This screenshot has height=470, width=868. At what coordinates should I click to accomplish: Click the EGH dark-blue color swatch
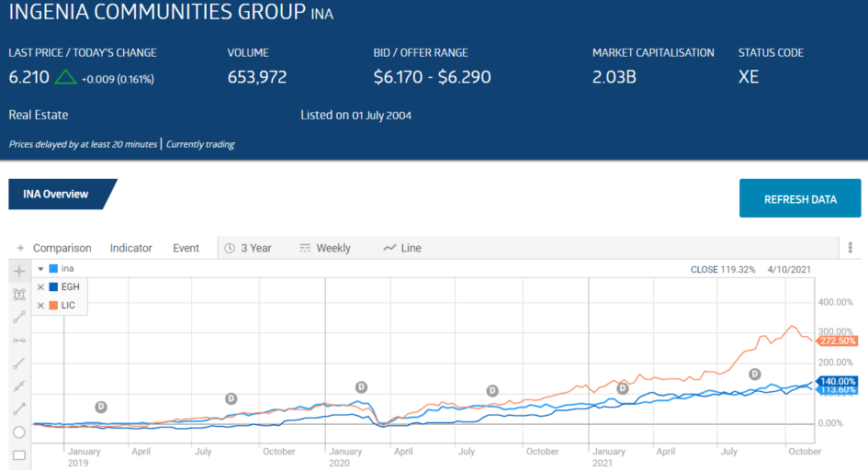53,287
